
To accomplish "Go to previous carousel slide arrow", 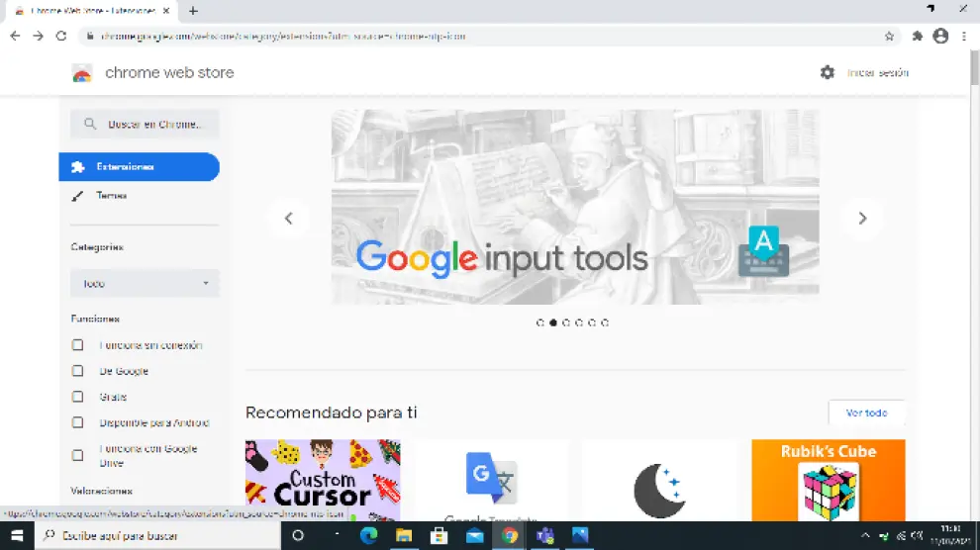I will pos(288,219).
